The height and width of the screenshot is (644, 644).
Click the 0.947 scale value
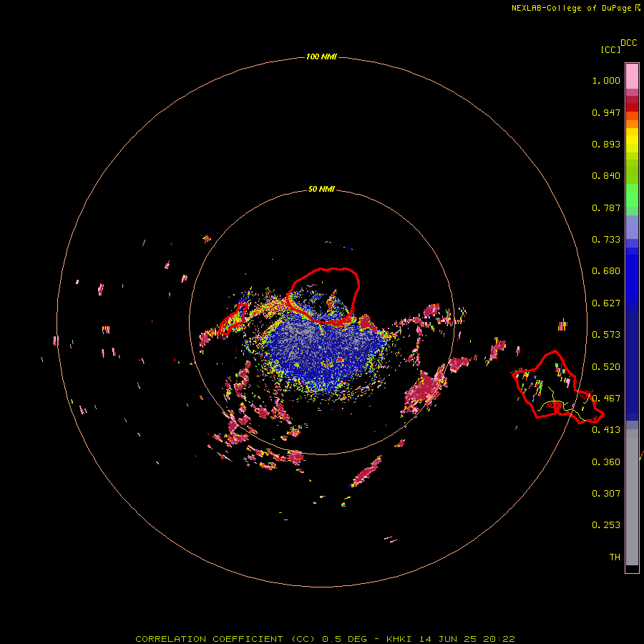click(x=606, y=112)
